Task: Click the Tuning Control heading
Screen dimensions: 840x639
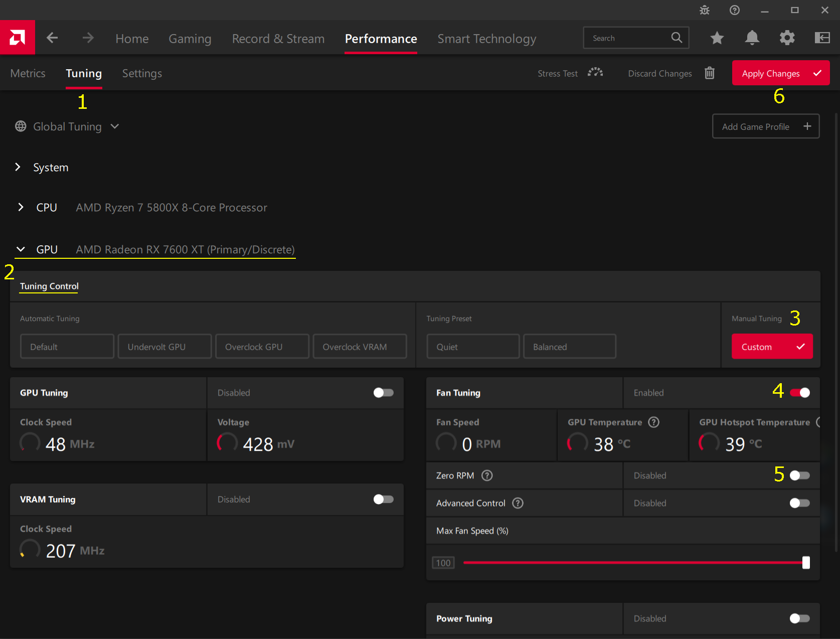Action: click(49, 286)
